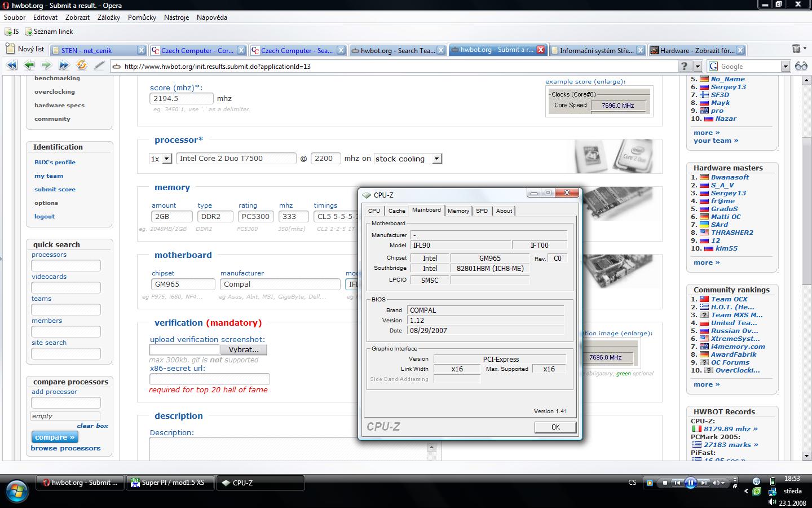The height and width of the screenshot is (508, 812).
Task: Click the clear box link
Action: tap(92, 426)
